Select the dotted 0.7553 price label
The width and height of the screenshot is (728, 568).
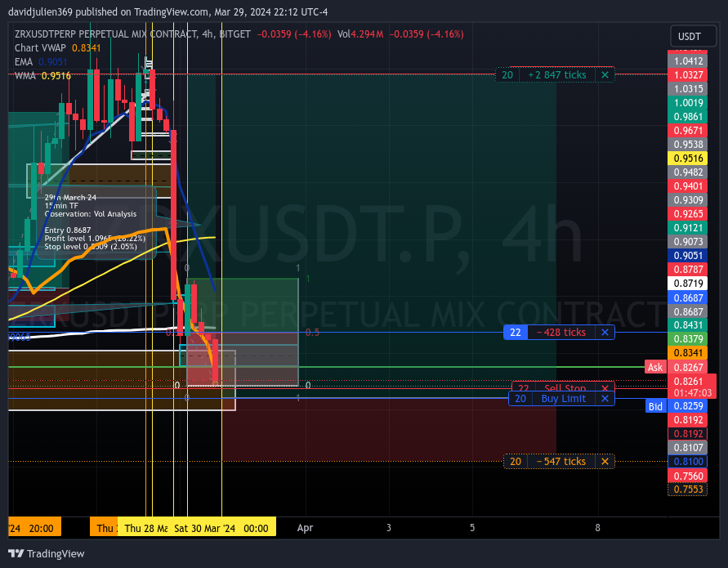(688, 490)
